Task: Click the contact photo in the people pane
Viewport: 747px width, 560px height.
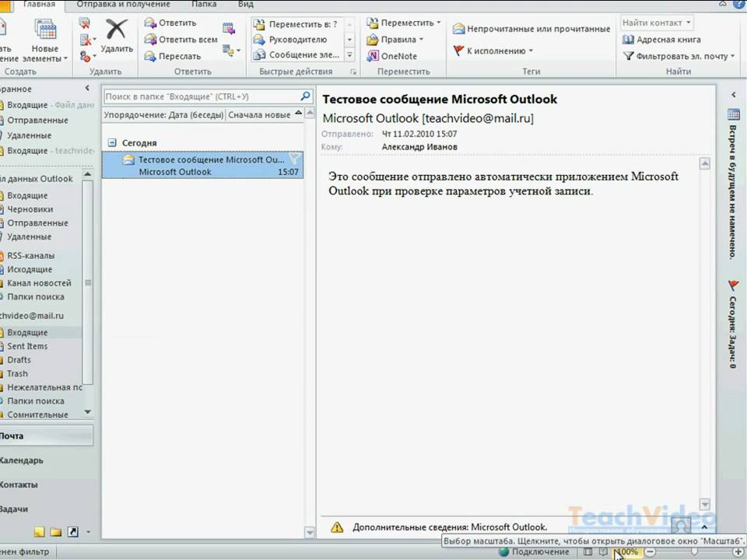Action: [x=682, y=525]
